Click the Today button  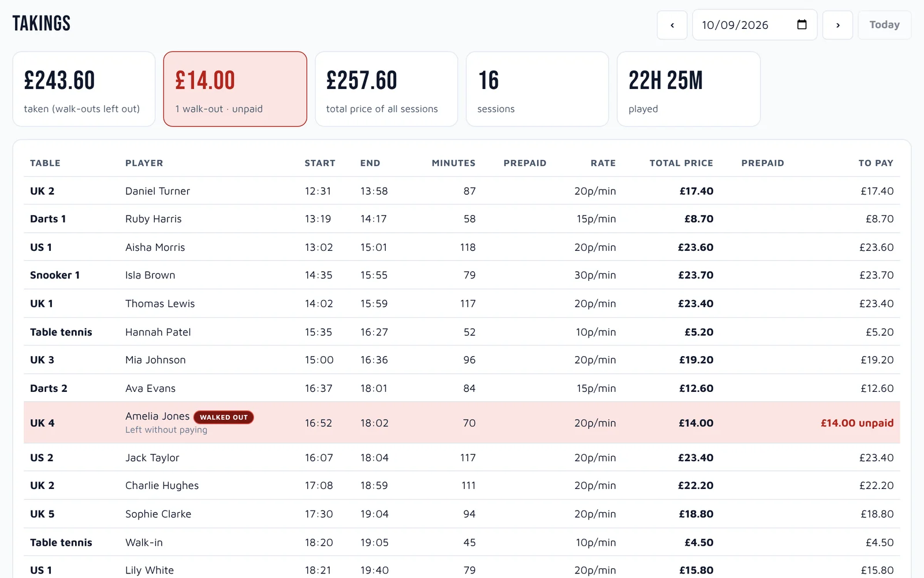click(884, 25)
